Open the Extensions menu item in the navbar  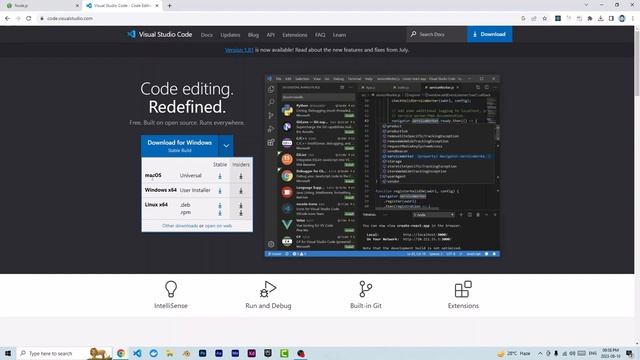pos(295,35)
